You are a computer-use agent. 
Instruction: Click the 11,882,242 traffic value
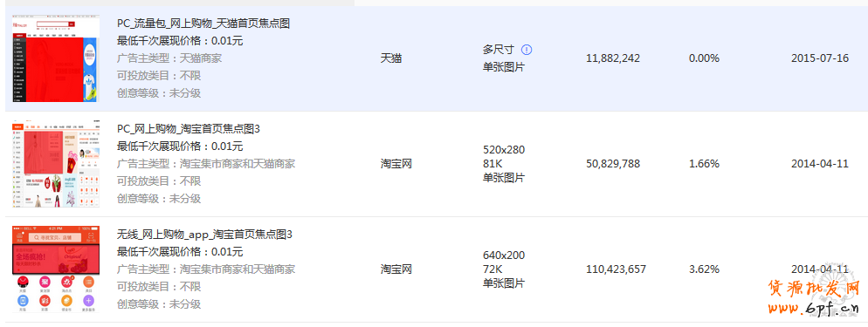pos(613,58)
